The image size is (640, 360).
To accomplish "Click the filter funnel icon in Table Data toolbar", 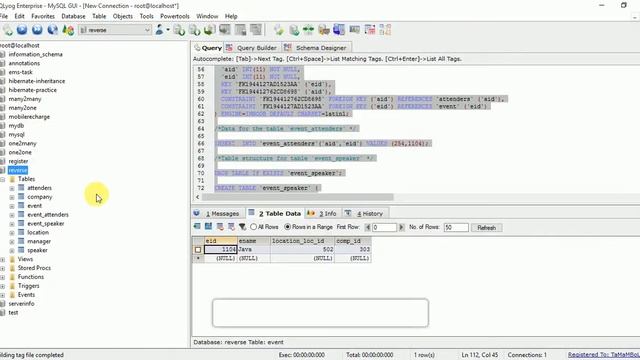I will coord(242,226).
